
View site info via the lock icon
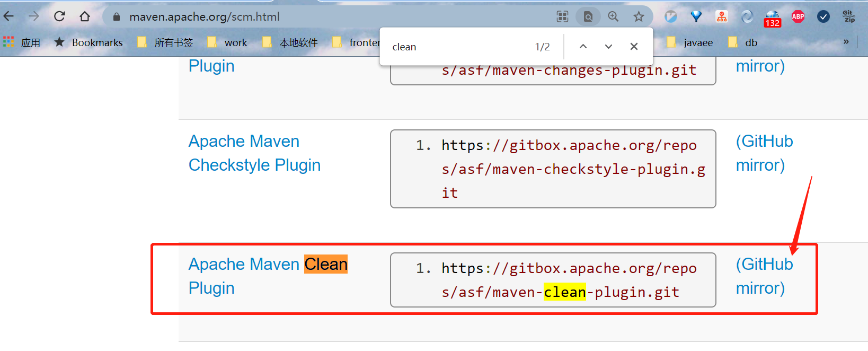pyautogui.click(x=117, y=17)
